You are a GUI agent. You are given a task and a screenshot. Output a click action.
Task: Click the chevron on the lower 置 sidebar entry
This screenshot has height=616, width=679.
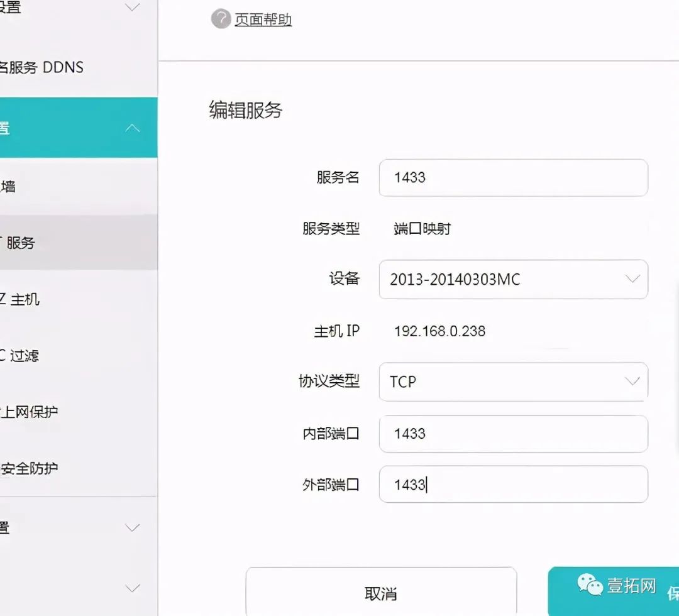[x=132, y=528]
